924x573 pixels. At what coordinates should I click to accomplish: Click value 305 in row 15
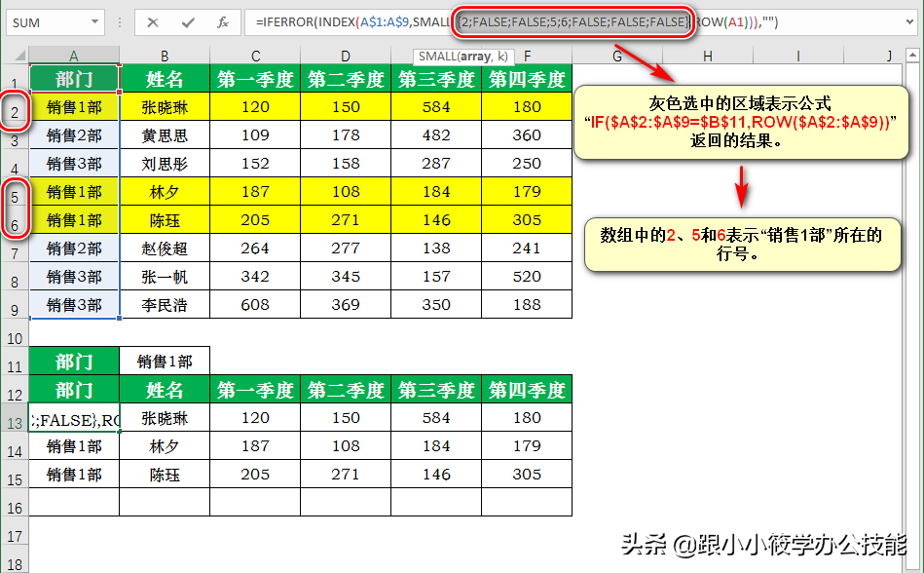pos(527,475)
